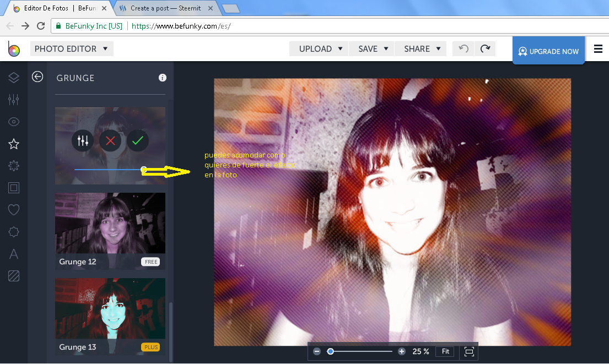The width and height of the screenshot is (609, 364).
Task: Open the Edit adjustments sliders icon
Action: pyautogui.click(x=14, y=100)
